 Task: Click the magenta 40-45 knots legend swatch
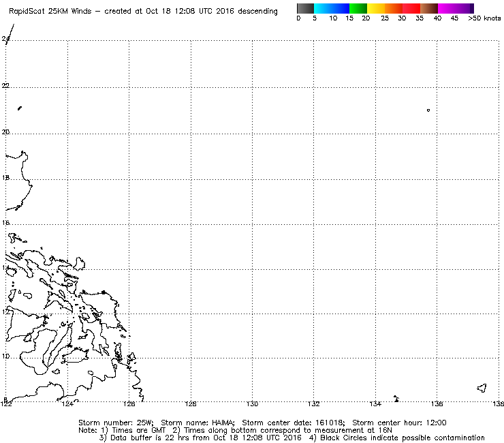pyautogui.click(x=447, y=8)
